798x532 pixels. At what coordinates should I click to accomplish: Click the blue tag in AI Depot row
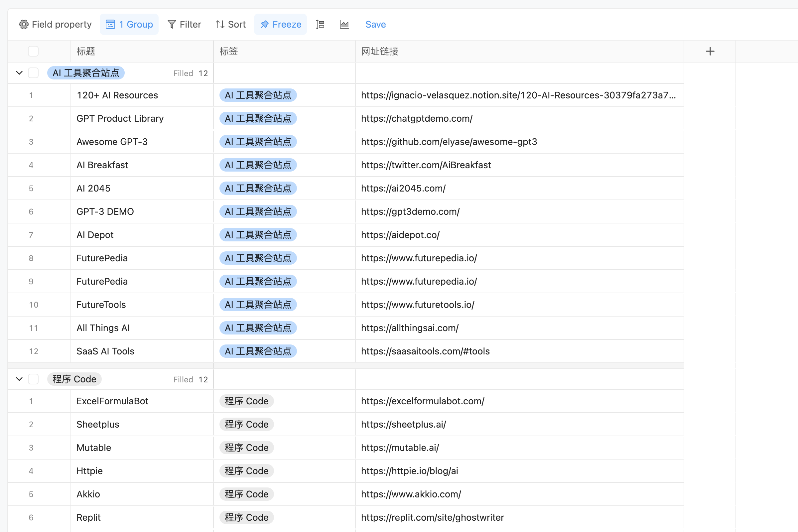258,235
